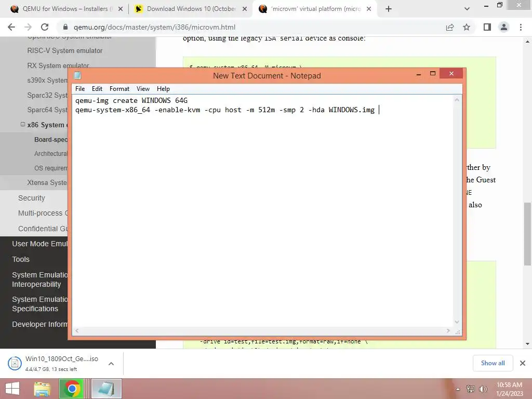
Task: Click volume speaker icon in tray
Action: 483,389
